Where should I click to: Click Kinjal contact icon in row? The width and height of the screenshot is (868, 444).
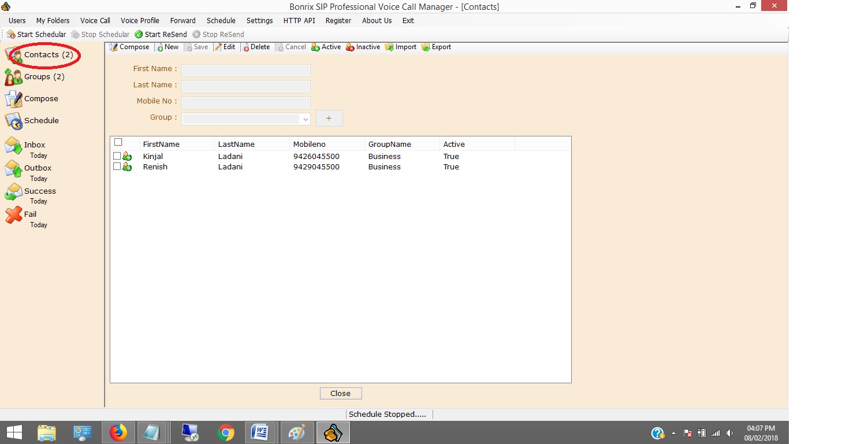click(127, 157)
